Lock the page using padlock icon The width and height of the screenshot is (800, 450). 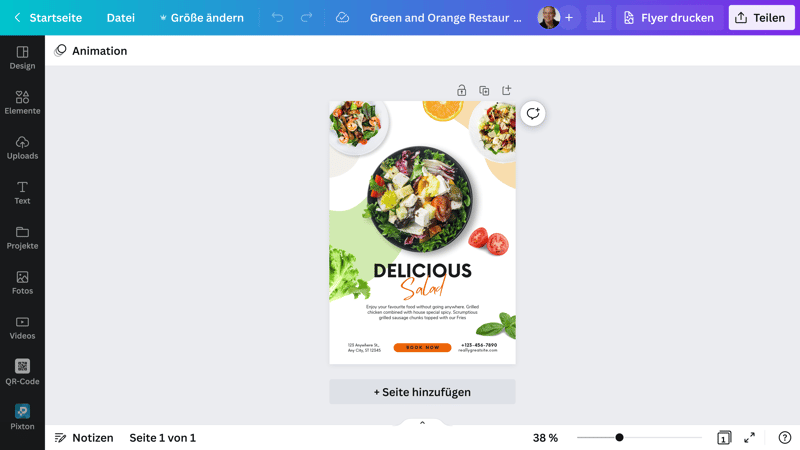[x=462, y=91]
